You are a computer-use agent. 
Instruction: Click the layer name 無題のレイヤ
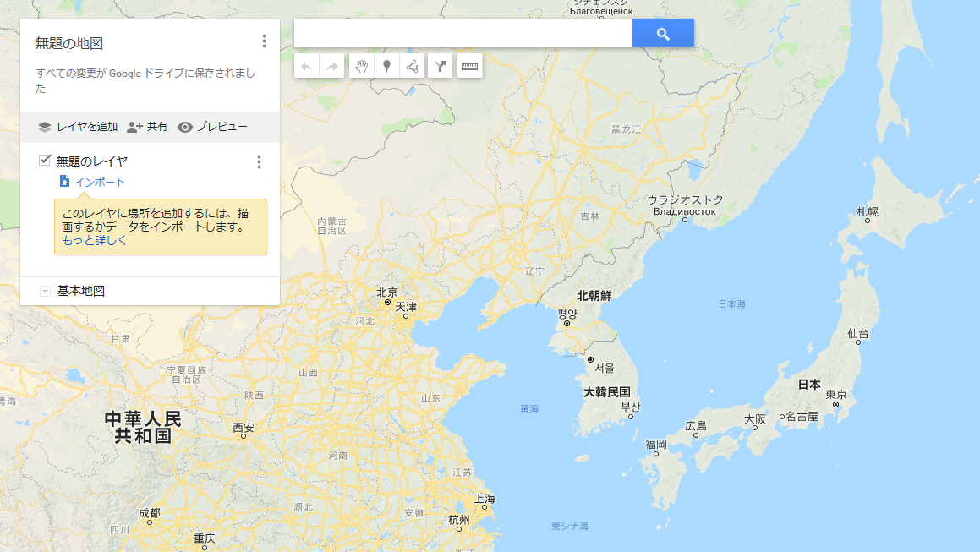click(92, 161)
